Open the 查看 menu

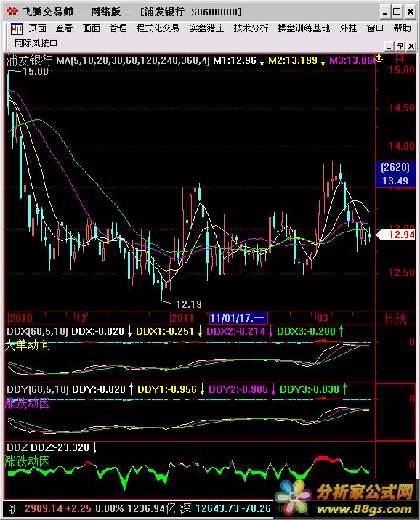64,28
